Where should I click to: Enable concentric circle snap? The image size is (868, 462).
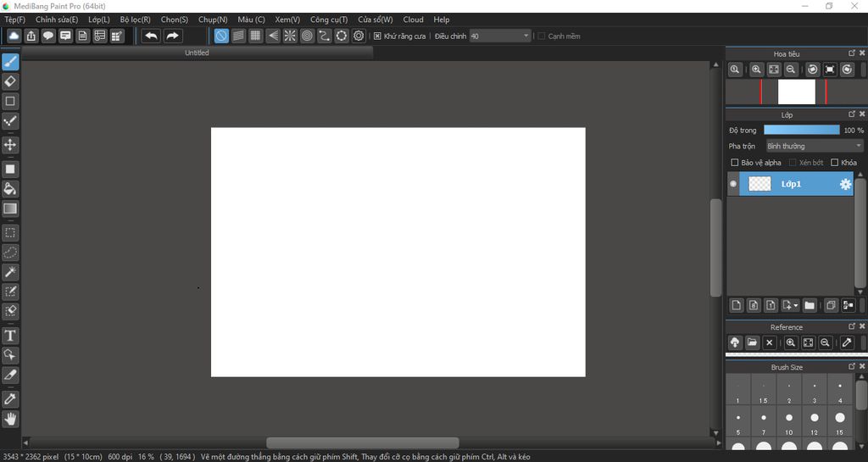[x=307, y=36]
